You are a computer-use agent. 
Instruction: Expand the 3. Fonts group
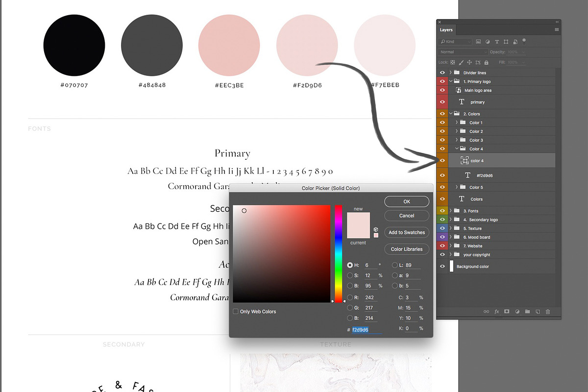click(450, 211)
